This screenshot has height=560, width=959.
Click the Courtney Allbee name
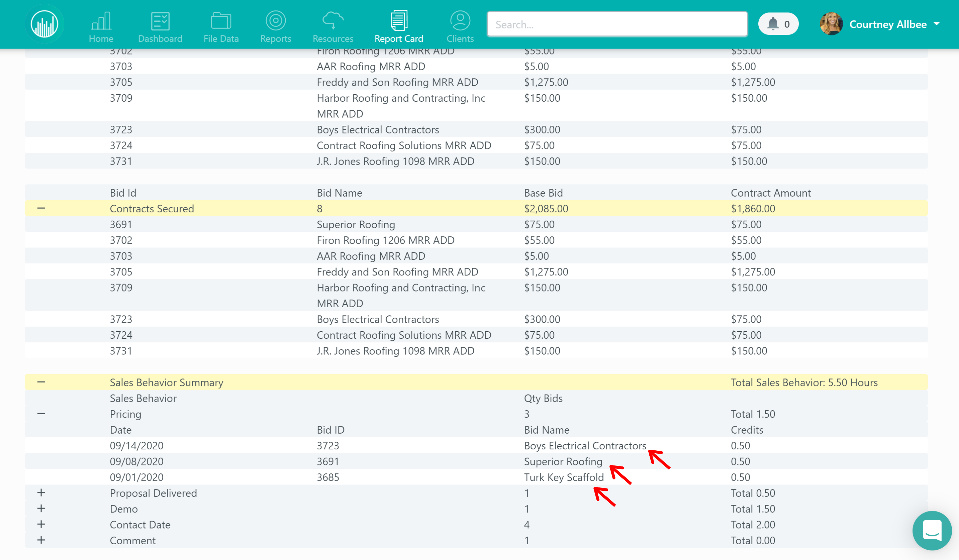tap(888, 24)
